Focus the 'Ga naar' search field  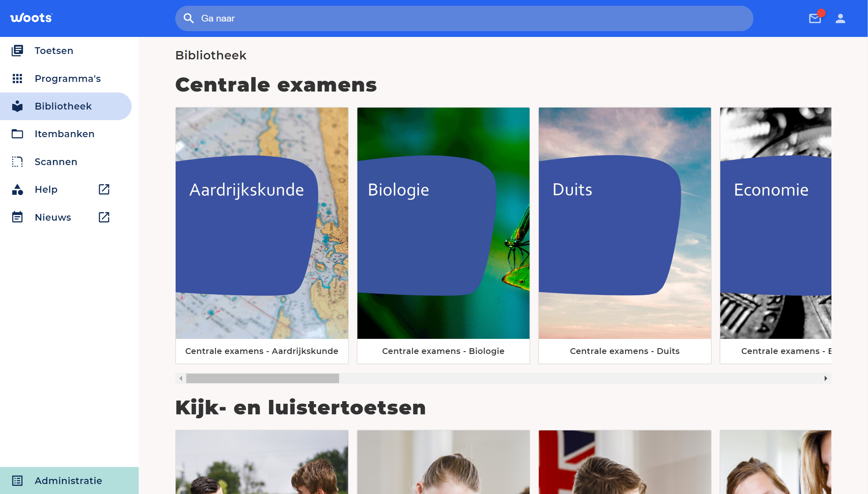(x=464, y=18)
